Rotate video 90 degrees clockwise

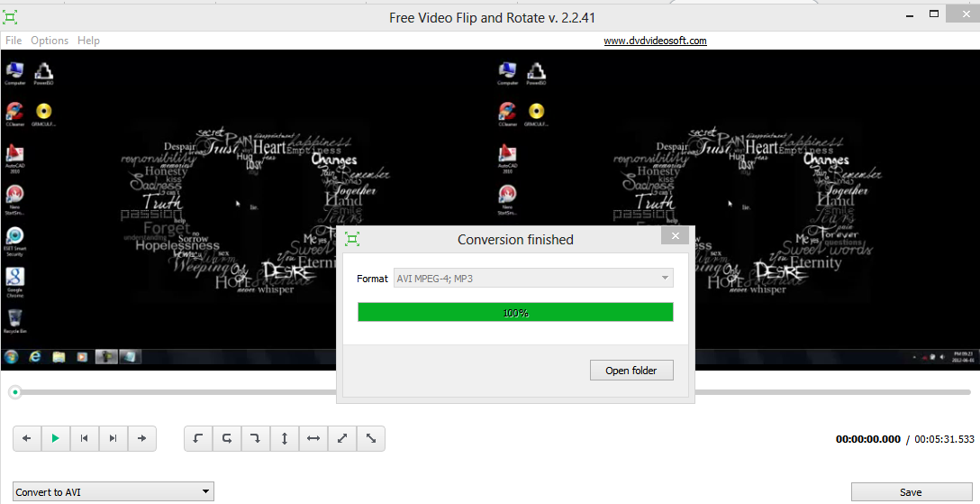256,438
